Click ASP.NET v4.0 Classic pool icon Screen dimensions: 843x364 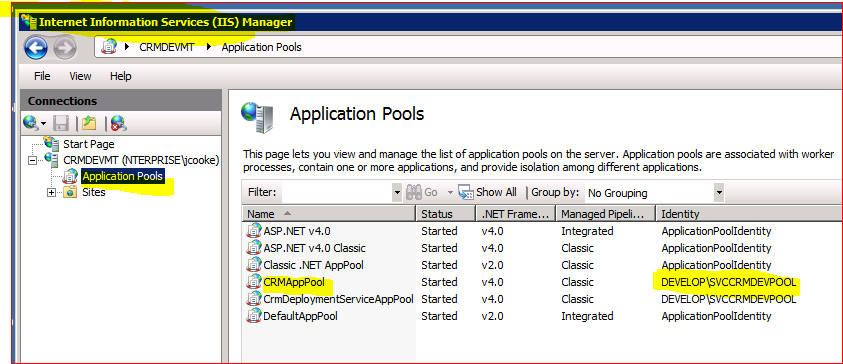(253, 248)
